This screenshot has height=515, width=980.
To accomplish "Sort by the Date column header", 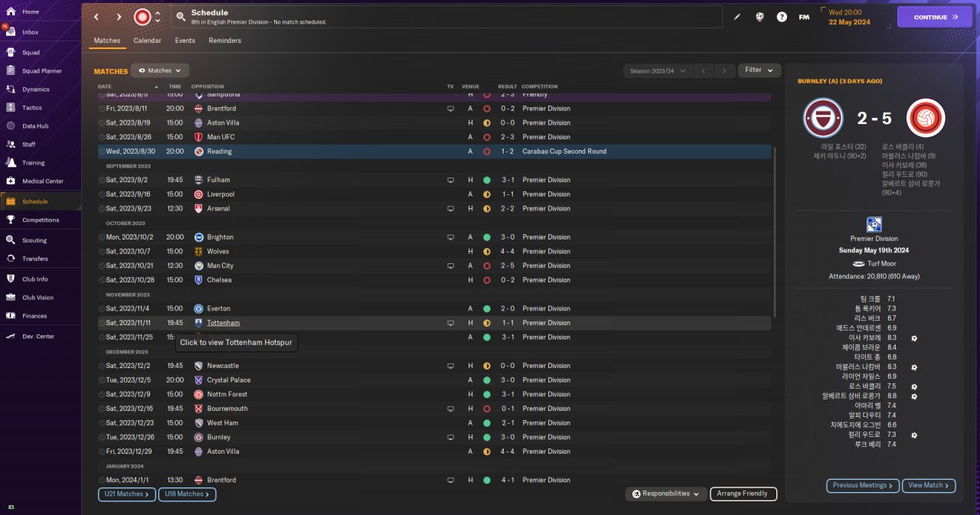I will pos(105,86).
